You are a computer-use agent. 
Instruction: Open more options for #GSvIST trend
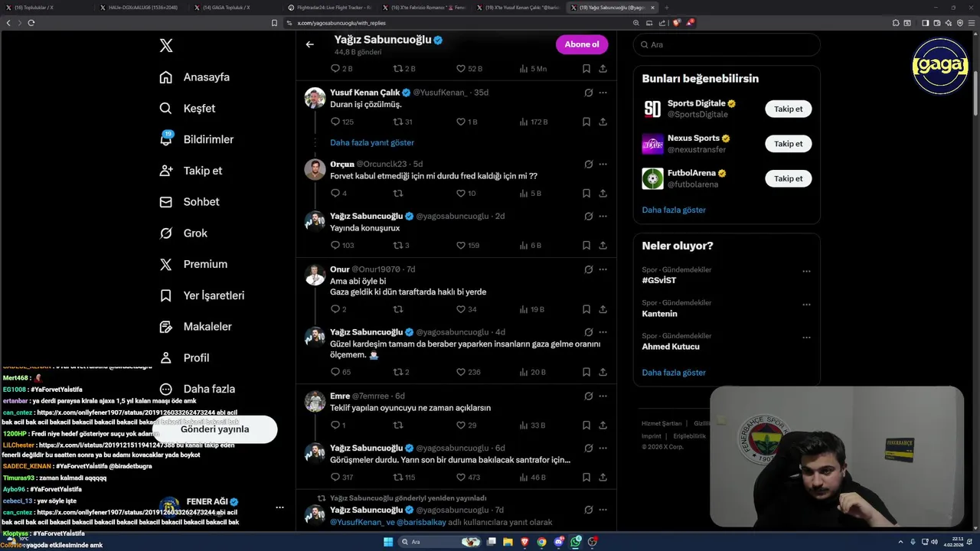pyautogui.click(x=806, y=271)
